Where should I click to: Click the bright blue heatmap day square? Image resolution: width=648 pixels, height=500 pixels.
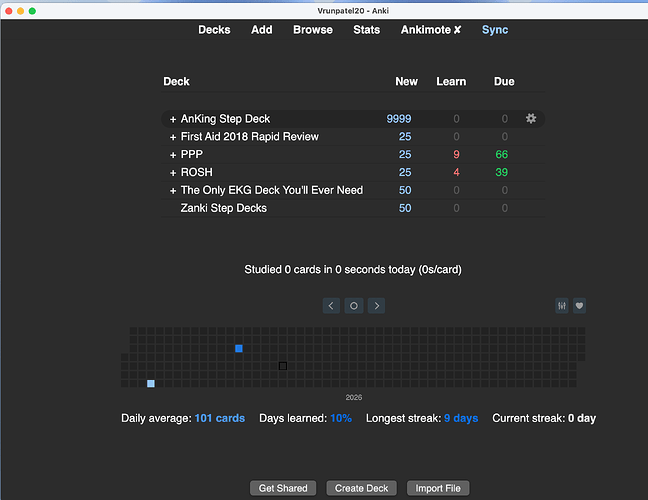coord(238,348)
